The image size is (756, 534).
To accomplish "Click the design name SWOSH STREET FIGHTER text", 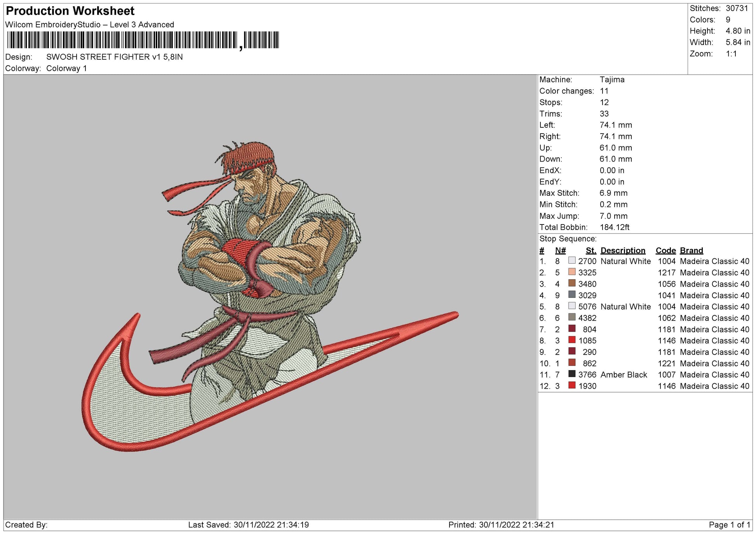I will (114, 57).
